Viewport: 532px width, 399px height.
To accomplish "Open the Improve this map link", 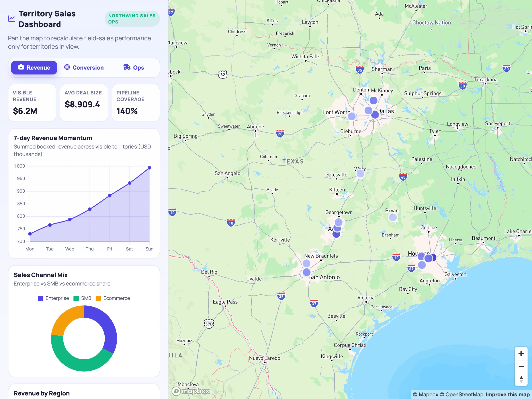I will click(x=507, y=394).
